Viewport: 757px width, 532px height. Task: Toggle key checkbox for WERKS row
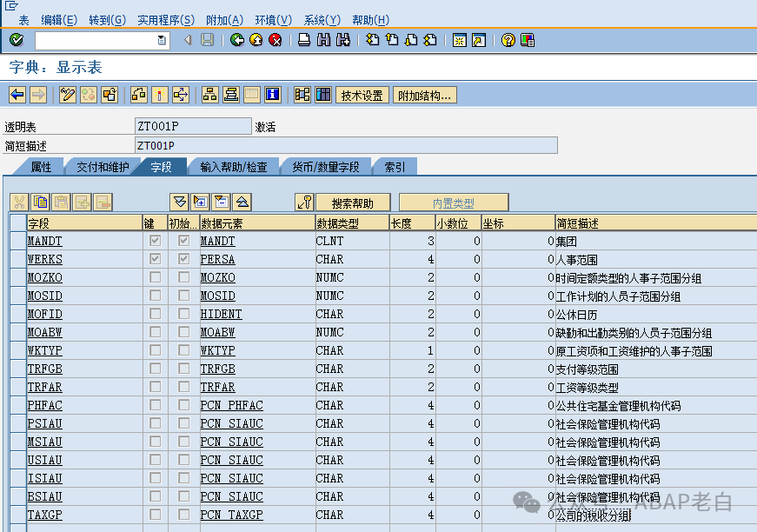coord(155,259)
